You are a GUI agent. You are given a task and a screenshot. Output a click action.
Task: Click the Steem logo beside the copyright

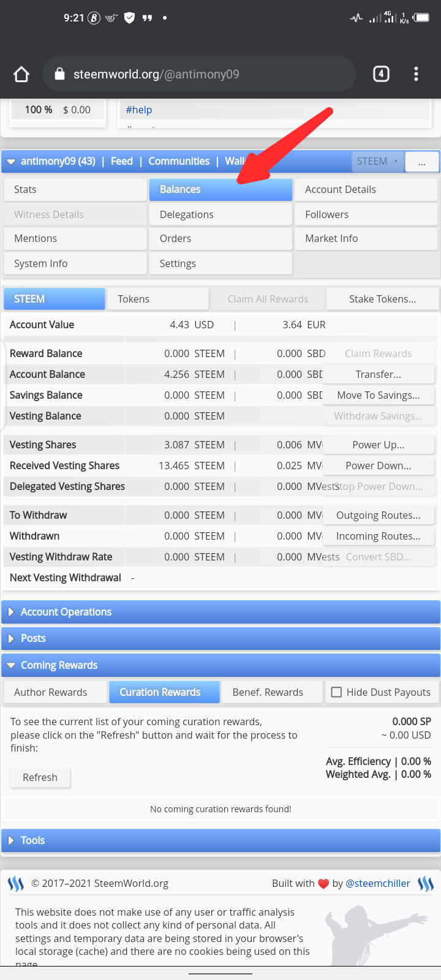pyautogui.click(x=16, y=883)
